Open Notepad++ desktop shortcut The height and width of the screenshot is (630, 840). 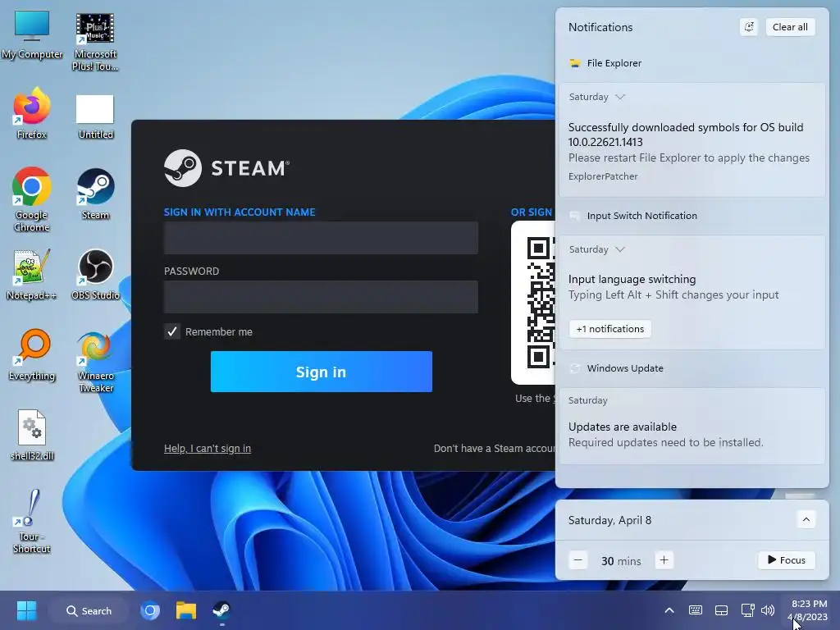[x=32, y=275]
